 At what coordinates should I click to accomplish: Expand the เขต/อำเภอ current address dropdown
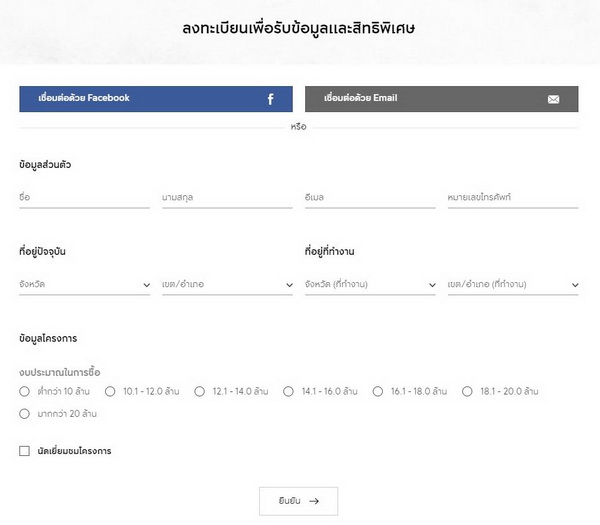pyautogui.click(x=227, y=285)
